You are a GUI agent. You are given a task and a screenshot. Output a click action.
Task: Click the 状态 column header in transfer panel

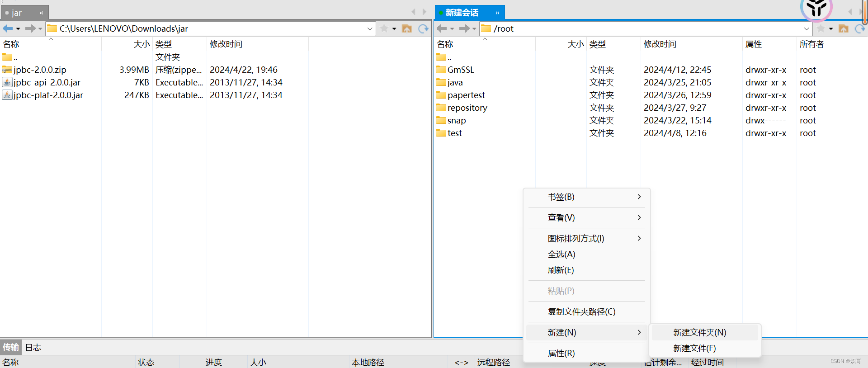pyautogui.click(x=158, y=363)
